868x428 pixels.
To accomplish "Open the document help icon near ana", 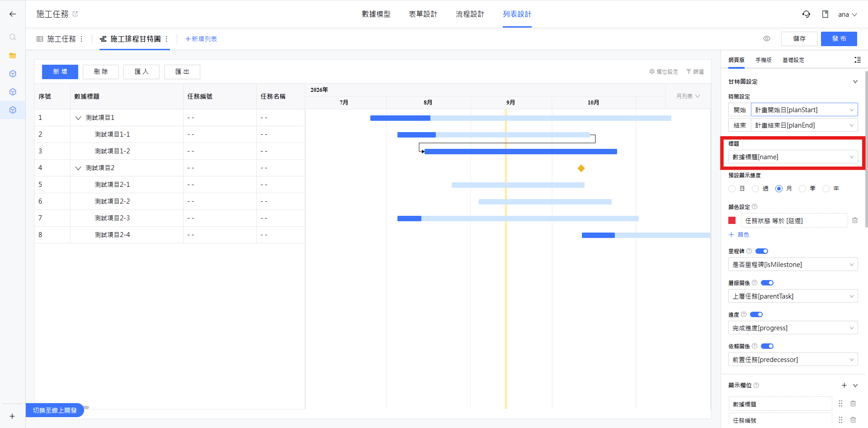I will [x=825, y=14].
